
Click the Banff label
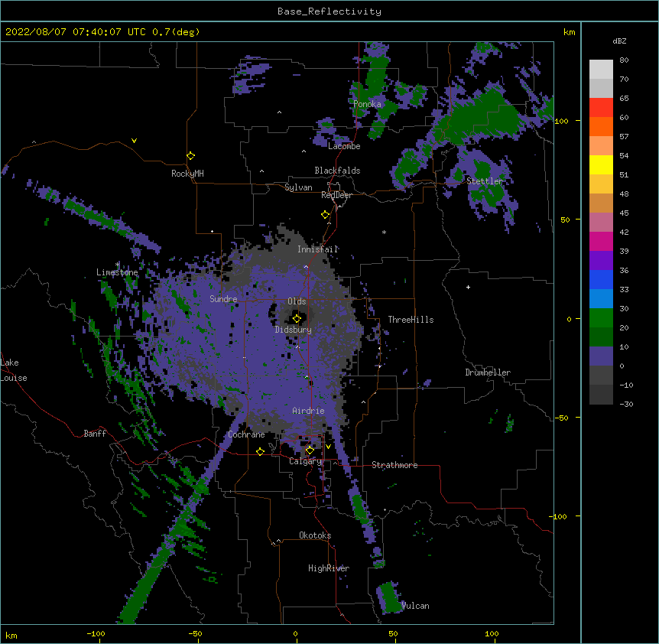click(x=95, y=434)
